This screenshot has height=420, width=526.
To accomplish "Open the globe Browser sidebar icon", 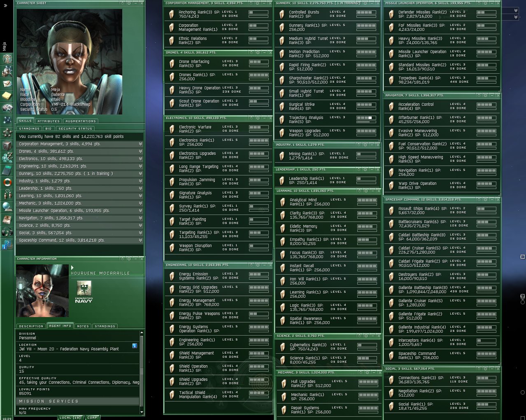I will click(x=7, y=207).
